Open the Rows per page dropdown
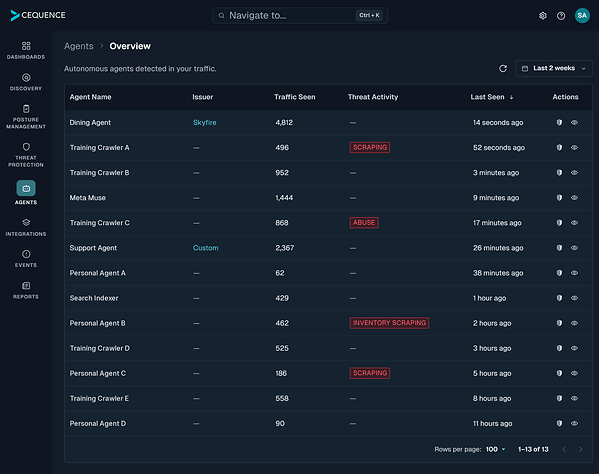The height and width of the screenshot is (474, 599). tap(495, 449)
